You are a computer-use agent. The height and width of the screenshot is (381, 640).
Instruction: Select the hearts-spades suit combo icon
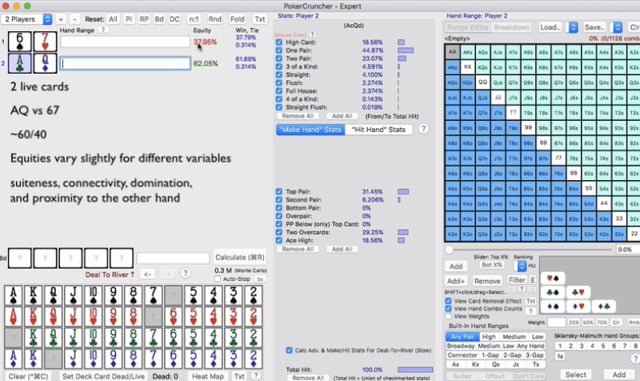coord(553,279)
